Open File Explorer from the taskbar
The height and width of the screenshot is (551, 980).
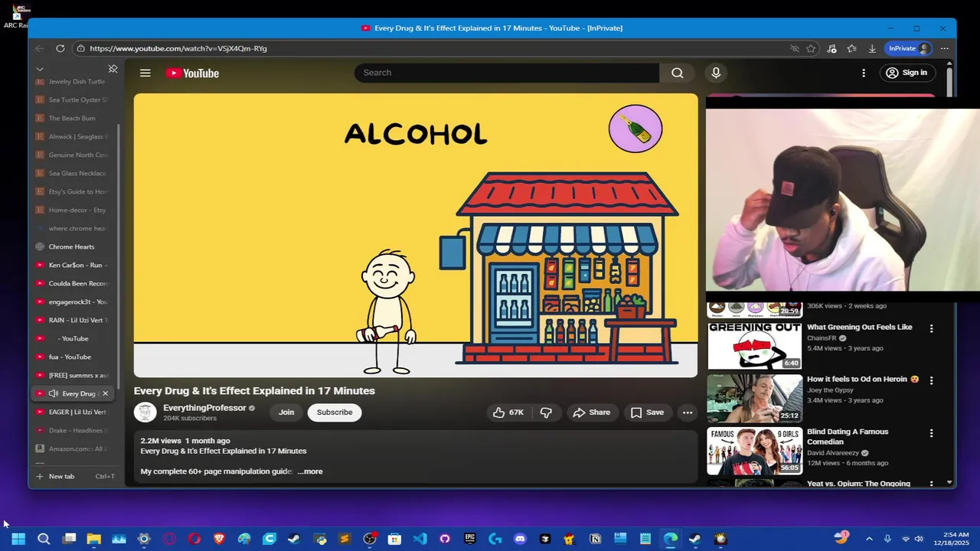pyautogui.click(x=93, y=539)
